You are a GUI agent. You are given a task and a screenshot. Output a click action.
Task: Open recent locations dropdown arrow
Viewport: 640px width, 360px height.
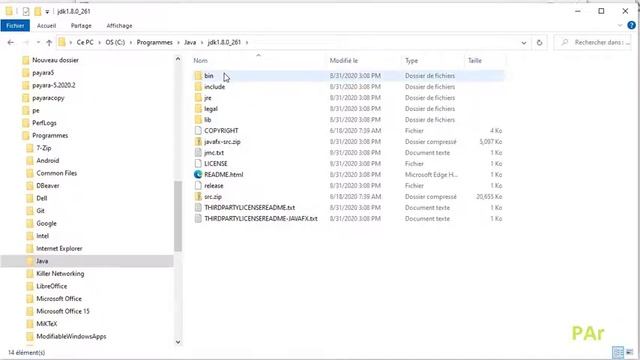pyautogui.click(x=38, y=42)
